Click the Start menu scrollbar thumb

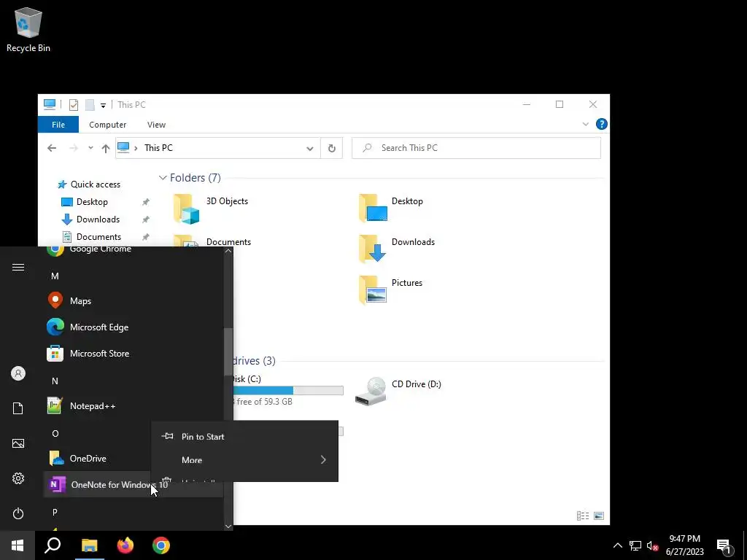pos(228,351)
